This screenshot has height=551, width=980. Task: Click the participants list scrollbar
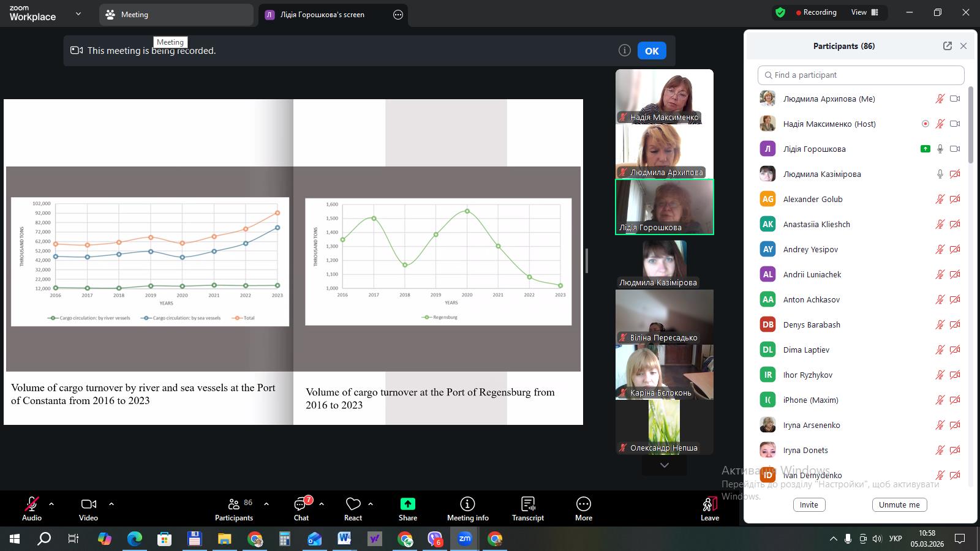point(970,126)
